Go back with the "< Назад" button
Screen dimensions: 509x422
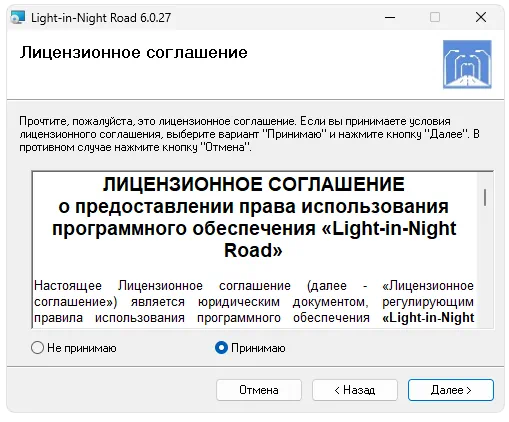[x=355, y=390]
